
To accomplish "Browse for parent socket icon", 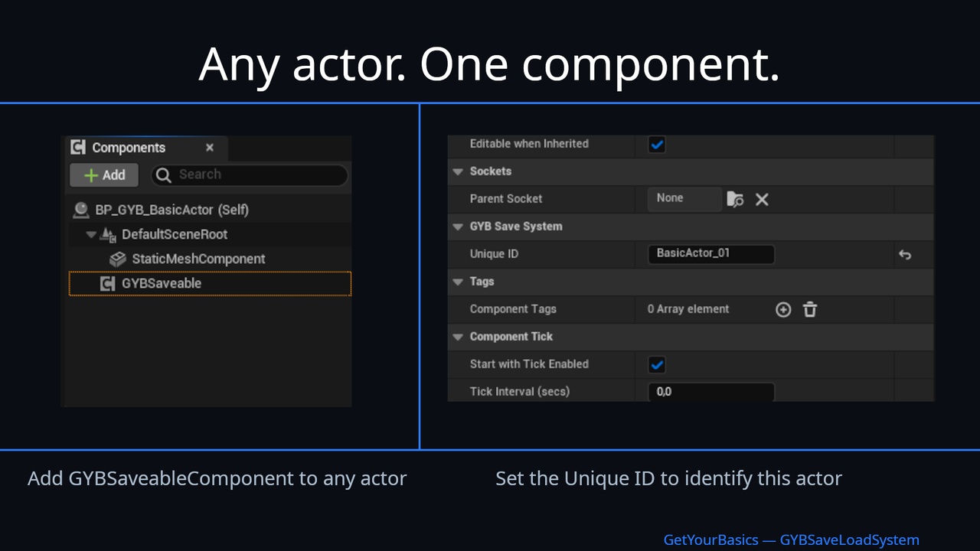I will pyautogui.click(x=735, y=199).
